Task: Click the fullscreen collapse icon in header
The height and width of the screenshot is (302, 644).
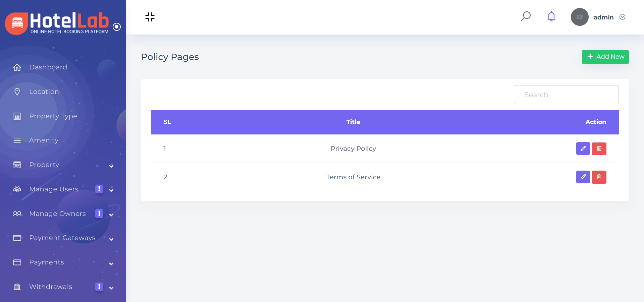Action: click(x=150, y=17)
